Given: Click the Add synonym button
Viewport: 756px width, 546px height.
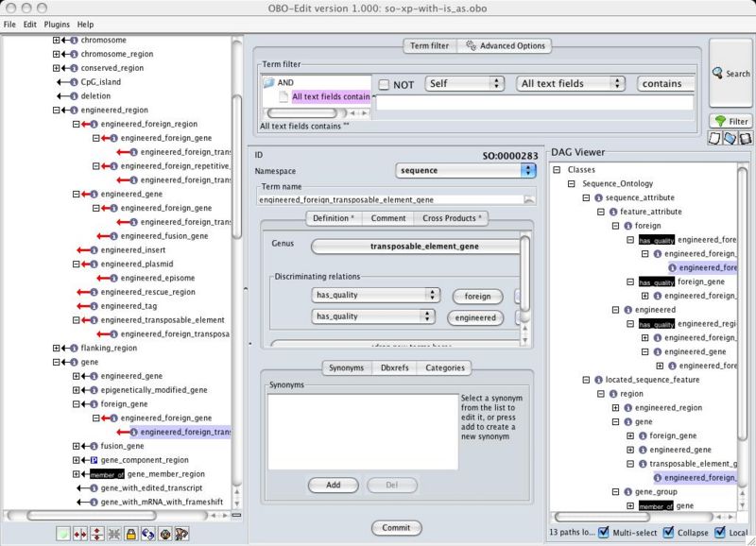Looking at the screenshot, I should (x=334, y=485).
